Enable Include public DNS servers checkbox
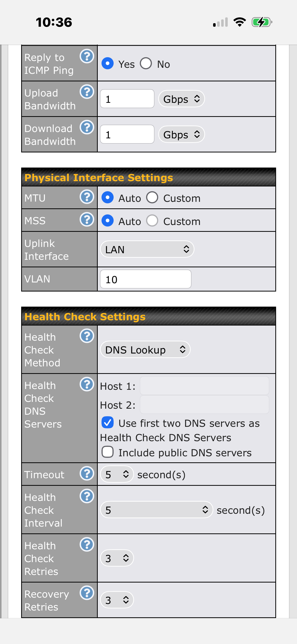Screen dimensions: 297x644 pyautogui.click(x=108, y=452)
